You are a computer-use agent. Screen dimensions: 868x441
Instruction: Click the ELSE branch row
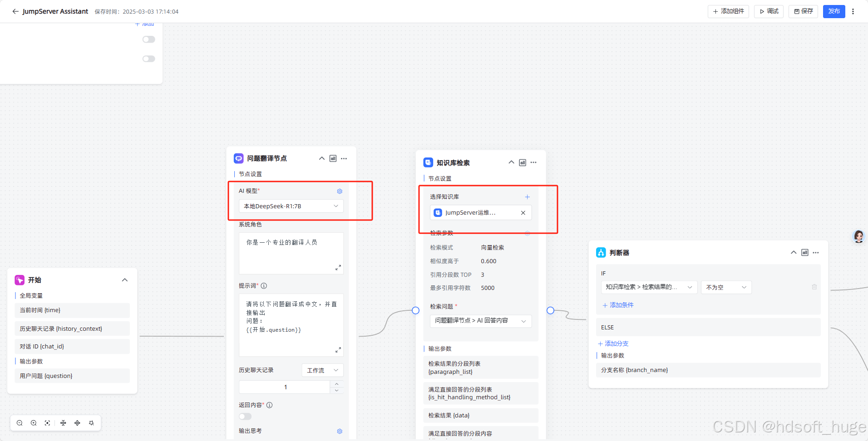708,328
